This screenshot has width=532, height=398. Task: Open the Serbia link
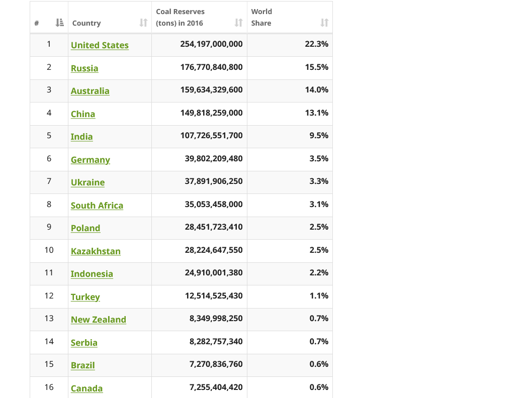coord(84,343)
